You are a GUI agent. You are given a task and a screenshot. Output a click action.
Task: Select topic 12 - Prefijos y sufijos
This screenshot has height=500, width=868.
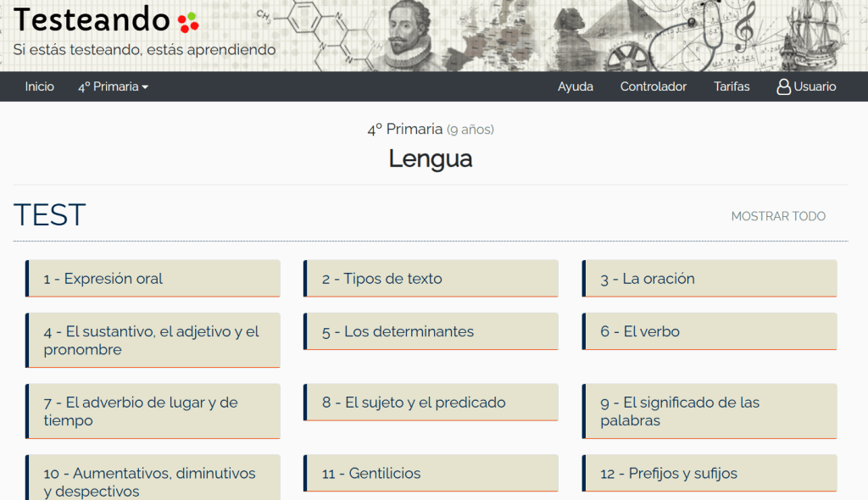click(x=709, y=474)
